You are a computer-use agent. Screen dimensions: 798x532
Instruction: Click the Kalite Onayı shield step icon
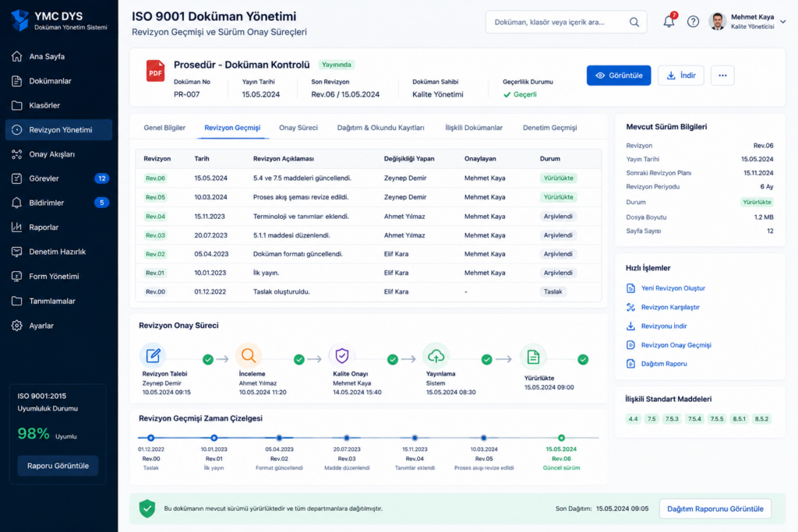(x=342, y=355)
